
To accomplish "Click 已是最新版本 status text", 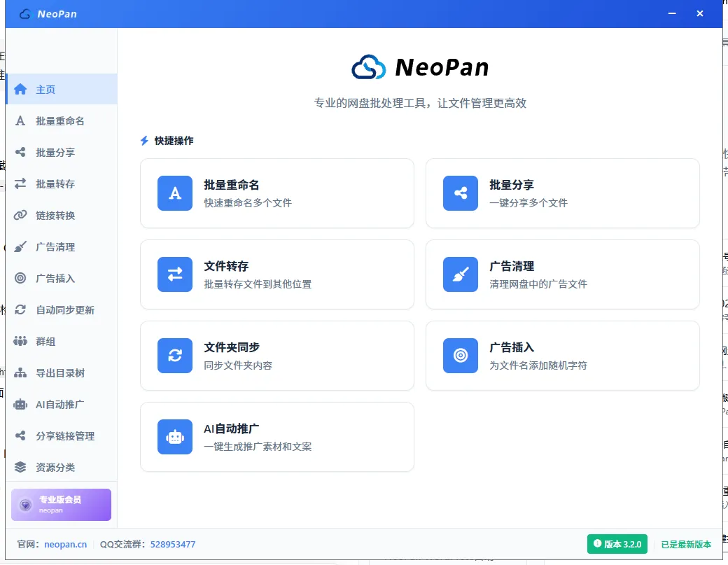I will point(686,544).
